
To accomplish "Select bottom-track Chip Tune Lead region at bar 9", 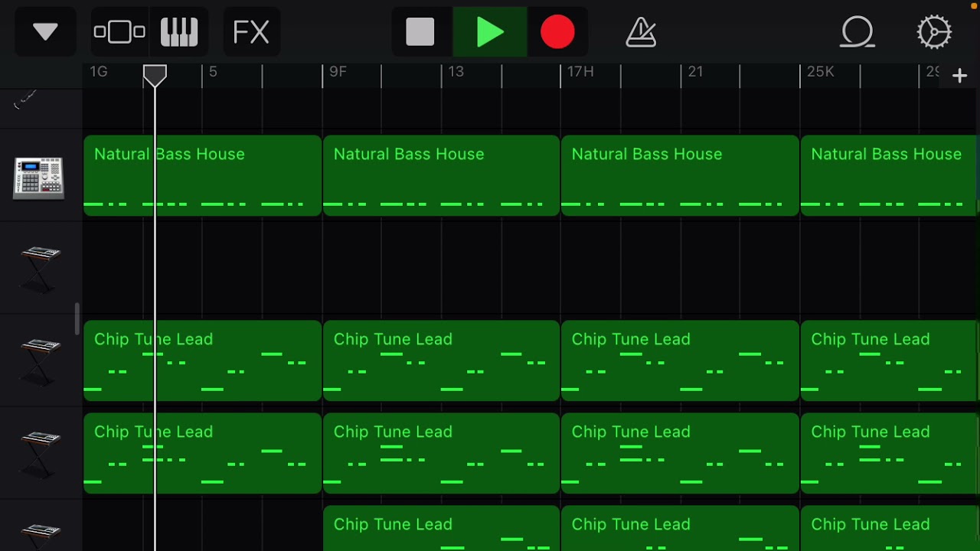I will tap(441, 528).
